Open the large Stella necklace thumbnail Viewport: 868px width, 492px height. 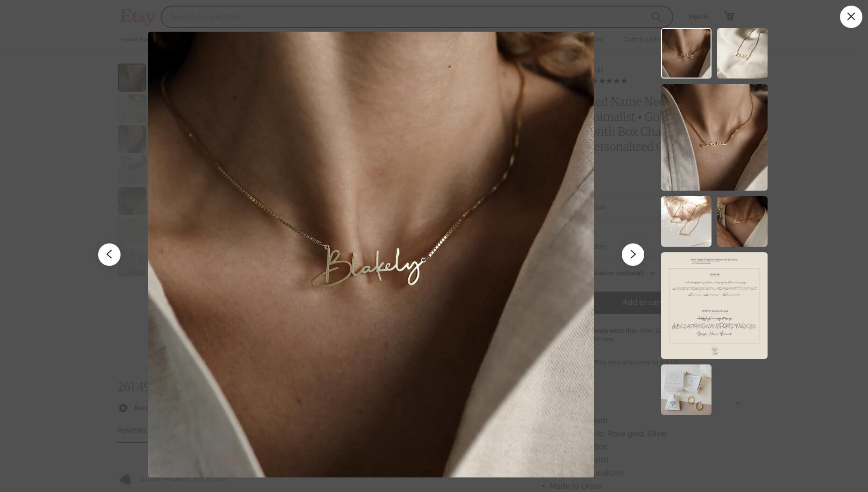pyautogui.click(x=714, y=137)
